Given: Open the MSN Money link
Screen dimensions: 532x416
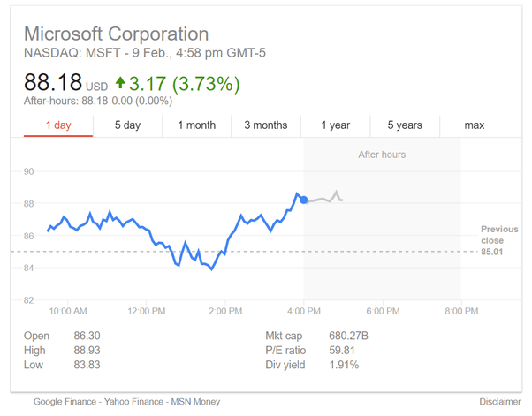Looking at the screenshot, I should (x=196, y=402).
